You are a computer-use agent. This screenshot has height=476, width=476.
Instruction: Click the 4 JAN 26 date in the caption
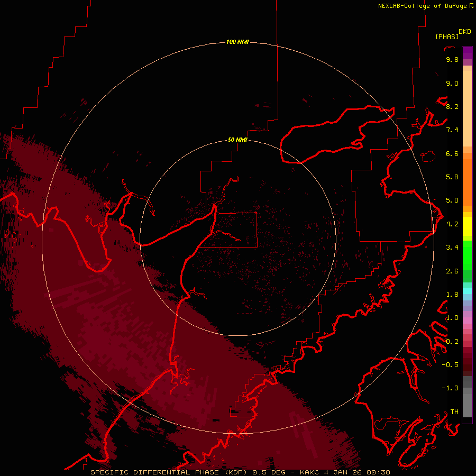343,472
